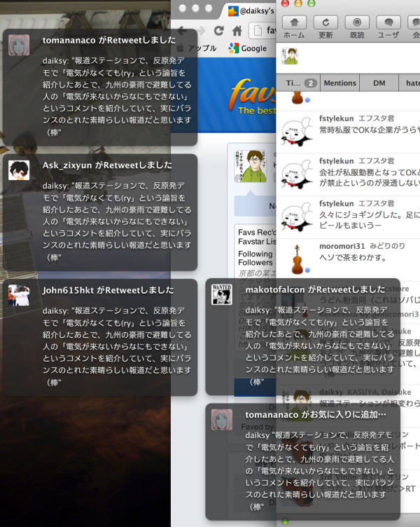Click the Followers stat on Favstar profile

point(255,263)
